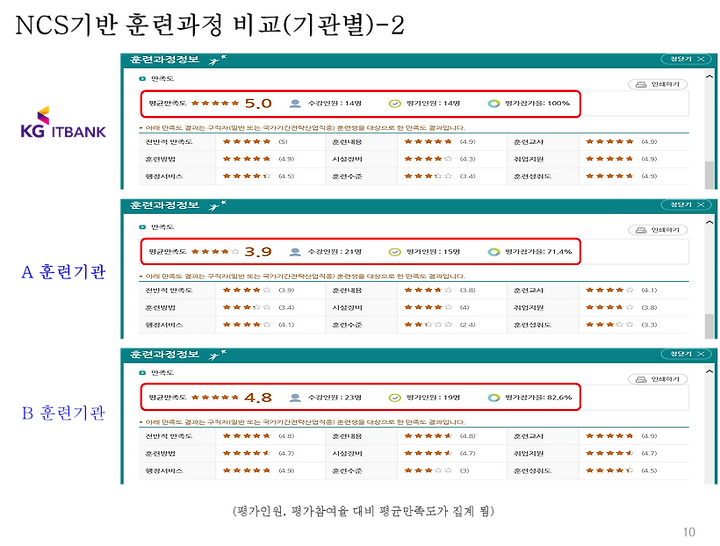Click 시설장비 stars rated (4.3)
Viewport: 720px width, 546px height.
point(428,159)
